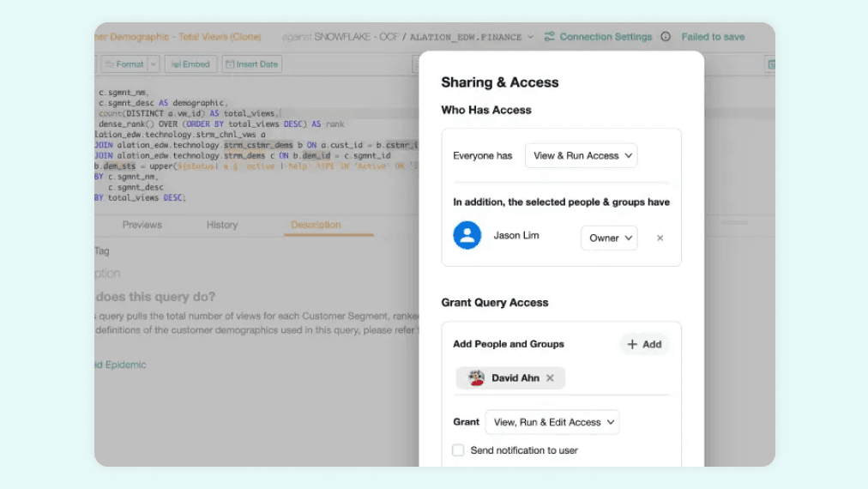
Task: Click the 'BY total_views DESC' SQL line
Action: [140, 197]
